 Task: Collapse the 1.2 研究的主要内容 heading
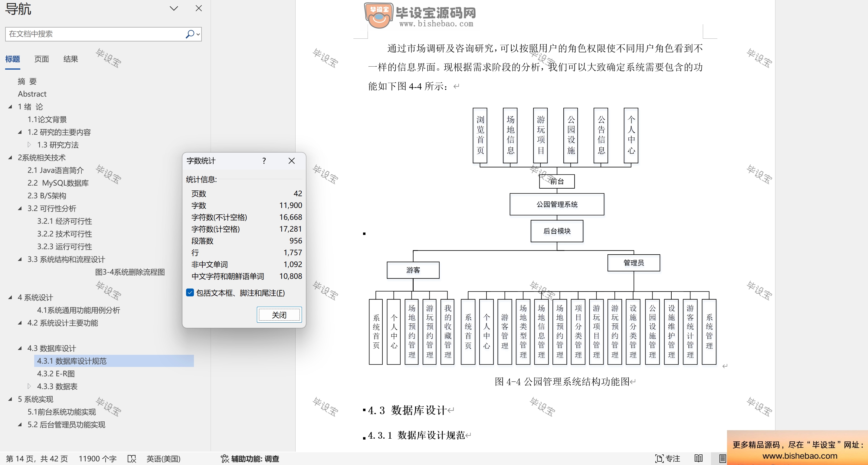coord(20,132)
